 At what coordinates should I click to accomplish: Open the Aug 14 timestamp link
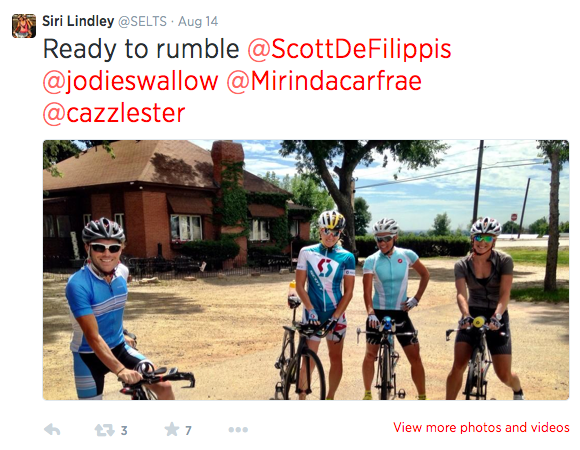pos(198,21)
